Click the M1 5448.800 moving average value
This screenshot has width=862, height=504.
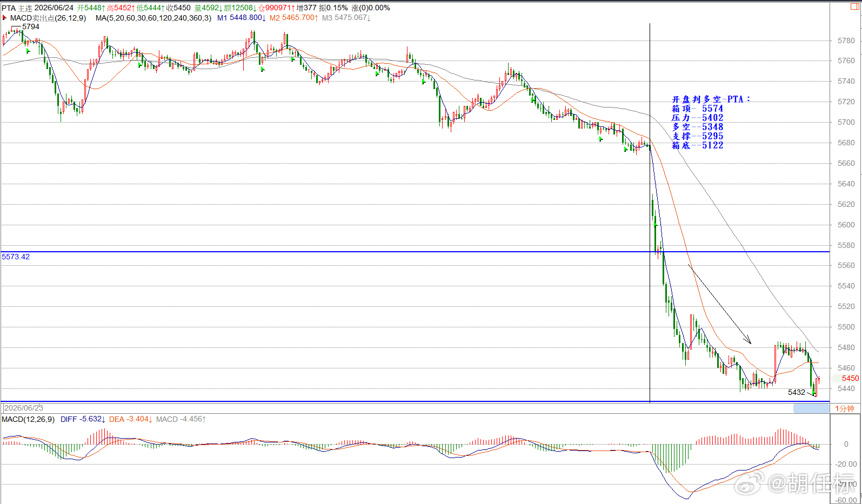[x=242, y=18]
